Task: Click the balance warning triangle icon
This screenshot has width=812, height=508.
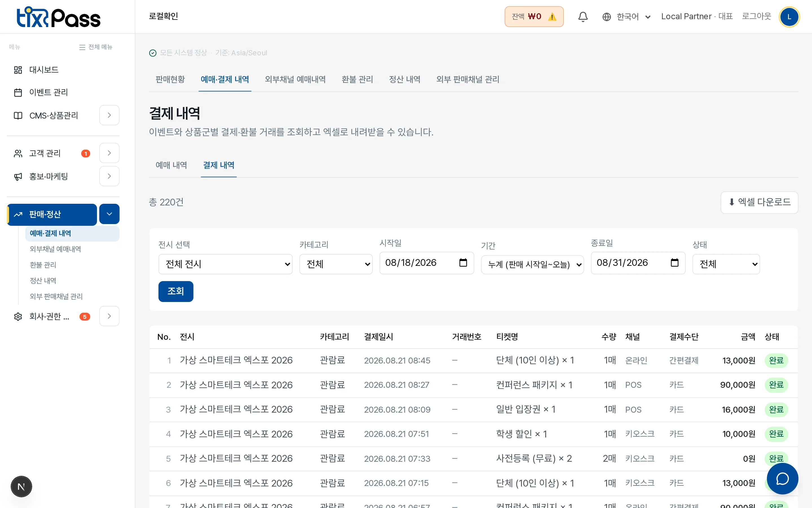Action: pos(552,17)
